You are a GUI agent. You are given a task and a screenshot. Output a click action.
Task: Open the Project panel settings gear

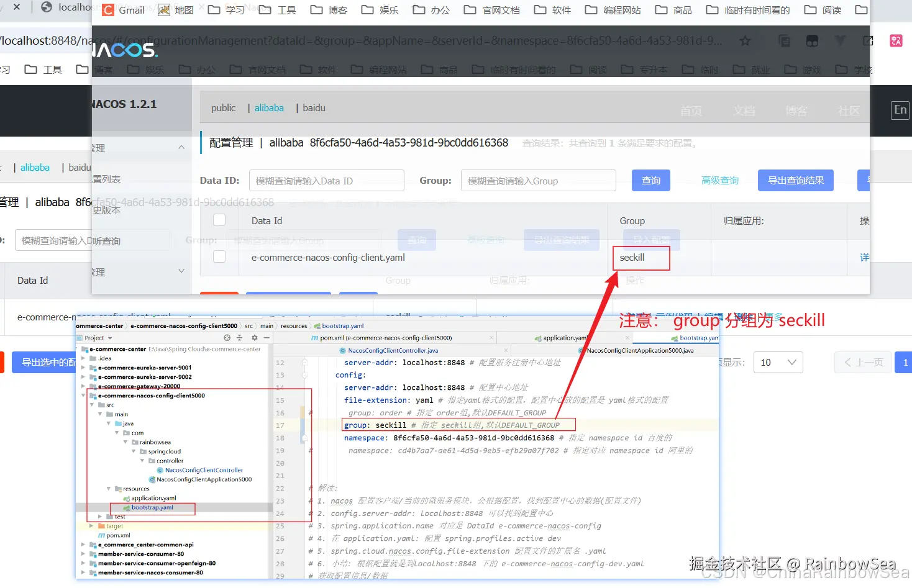(x=254, y=338)
